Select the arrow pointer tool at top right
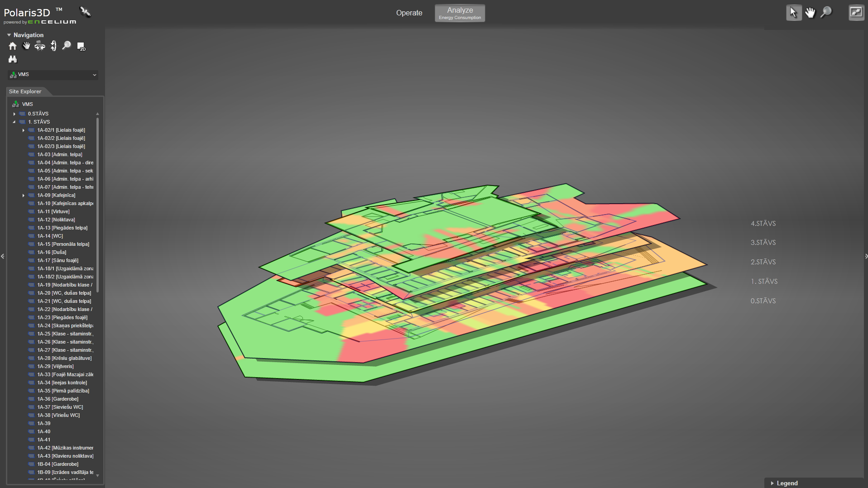868x488 pixels. point(793,13)
